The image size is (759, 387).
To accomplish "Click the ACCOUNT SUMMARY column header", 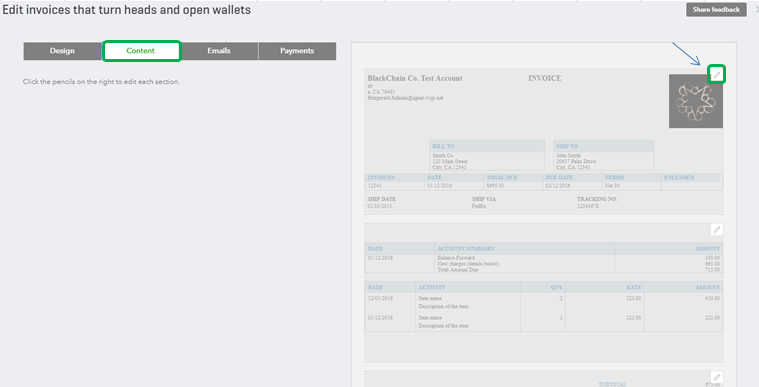I will click(466, 248).
